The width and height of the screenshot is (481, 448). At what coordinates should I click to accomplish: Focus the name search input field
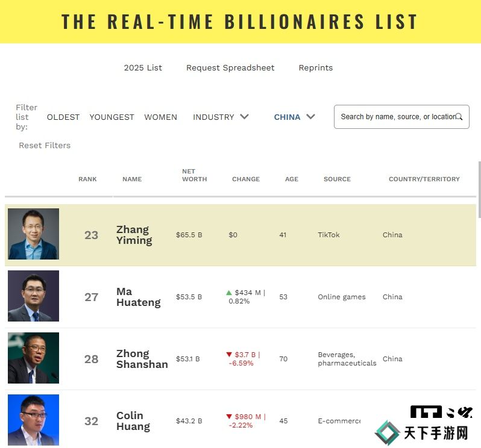(x=395, y=117)
